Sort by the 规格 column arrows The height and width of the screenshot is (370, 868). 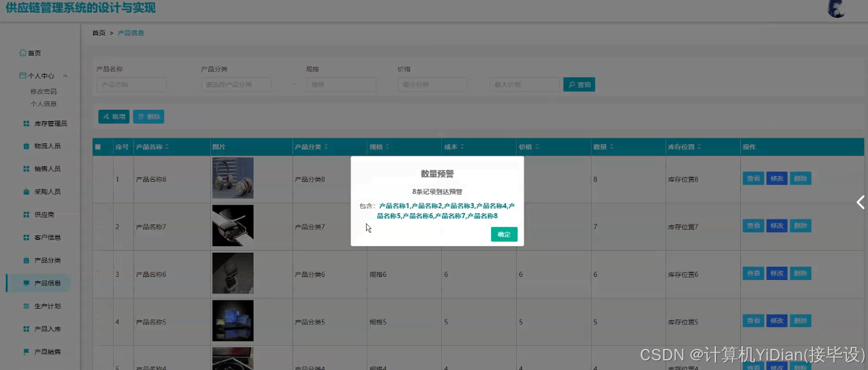(387, 147)
